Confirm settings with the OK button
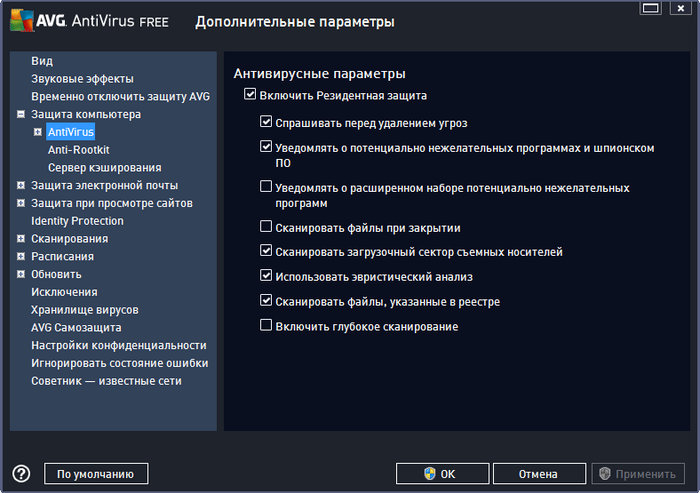Viewport: 700px width, 493px height. 442,474
